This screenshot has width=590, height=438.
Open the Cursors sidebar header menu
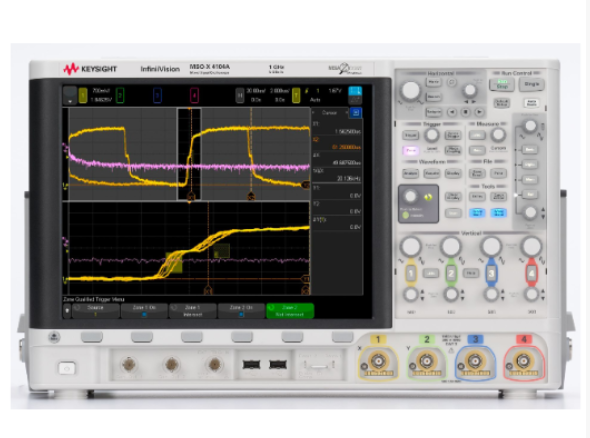[330, 113]
